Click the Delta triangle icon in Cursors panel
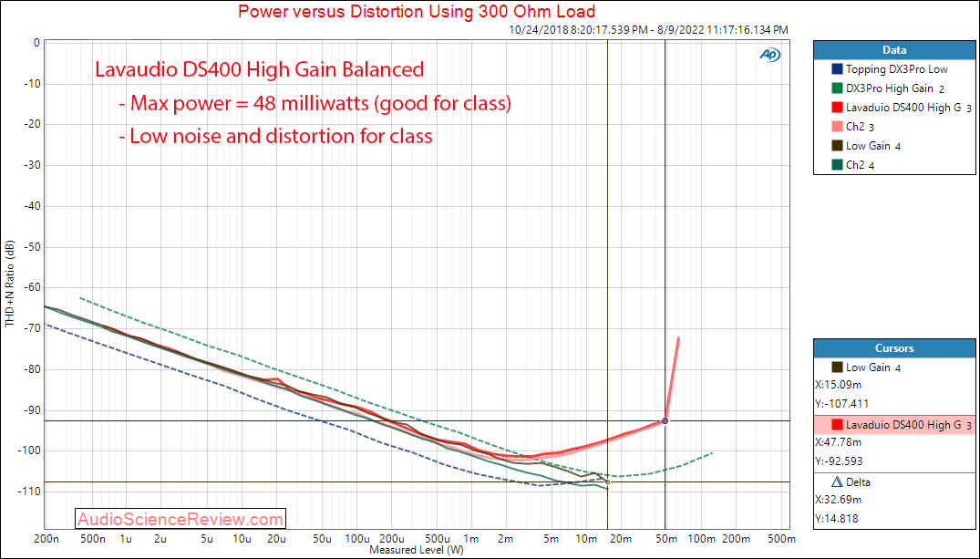This screenshot has height=559, width=980. (837, 482)
